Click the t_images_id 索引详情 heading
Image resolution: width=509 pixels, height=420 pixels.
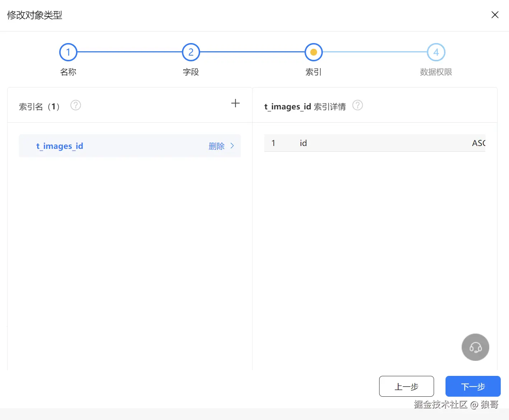click(305, 107)
